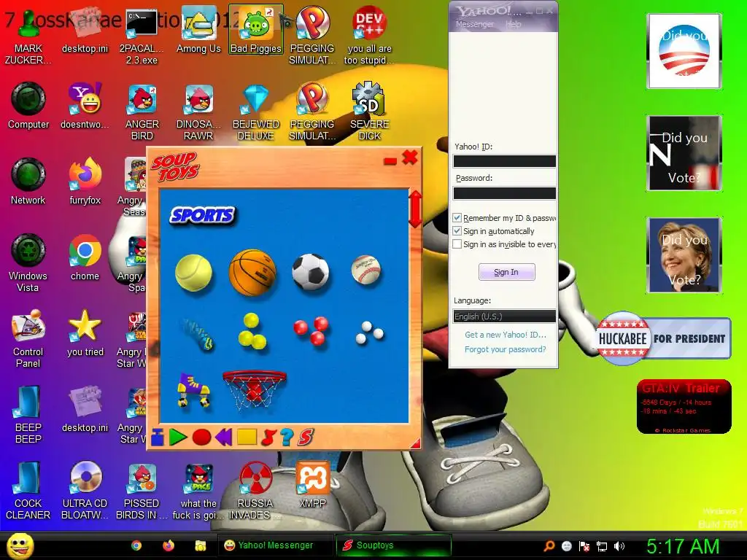Click the red S Soup Toys logo button
The height and width of the screenshot is (560, 747).
[x=306, y=437]
